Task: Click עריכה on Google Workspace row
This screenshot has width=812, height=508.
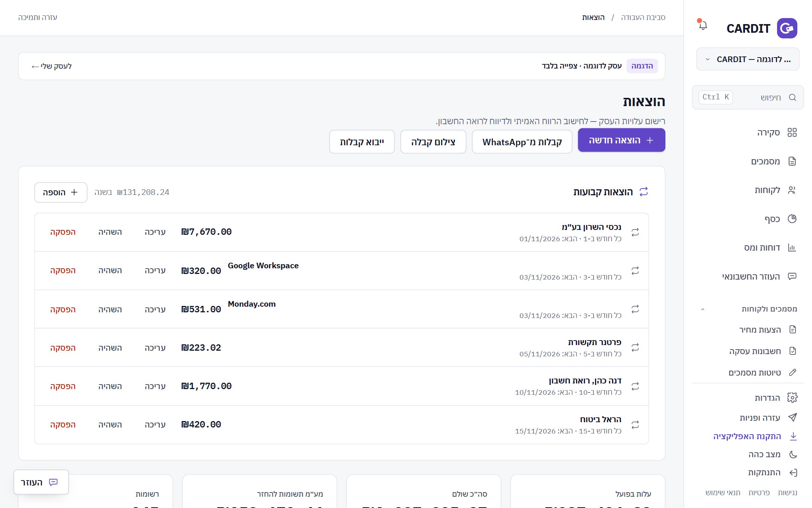Action: click(155, 271)
